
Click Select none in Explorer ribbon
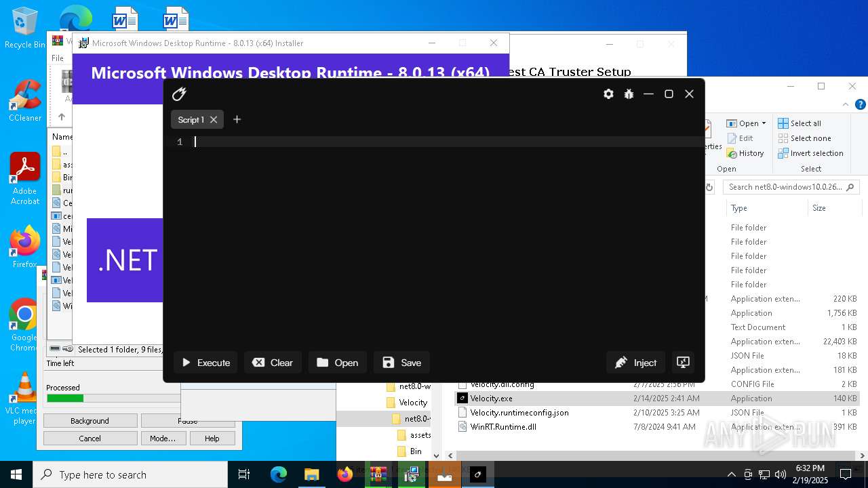tap(804, 138)
